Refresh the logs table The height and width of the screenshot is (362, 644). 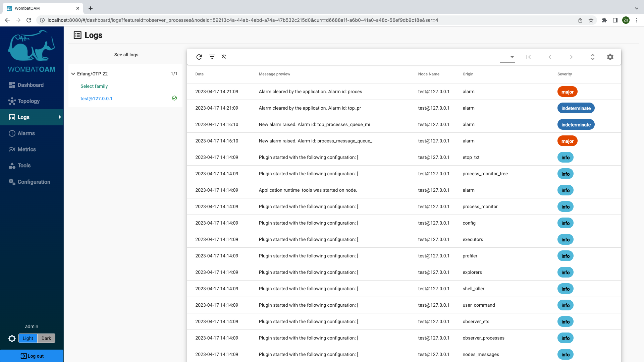point(199,57)
